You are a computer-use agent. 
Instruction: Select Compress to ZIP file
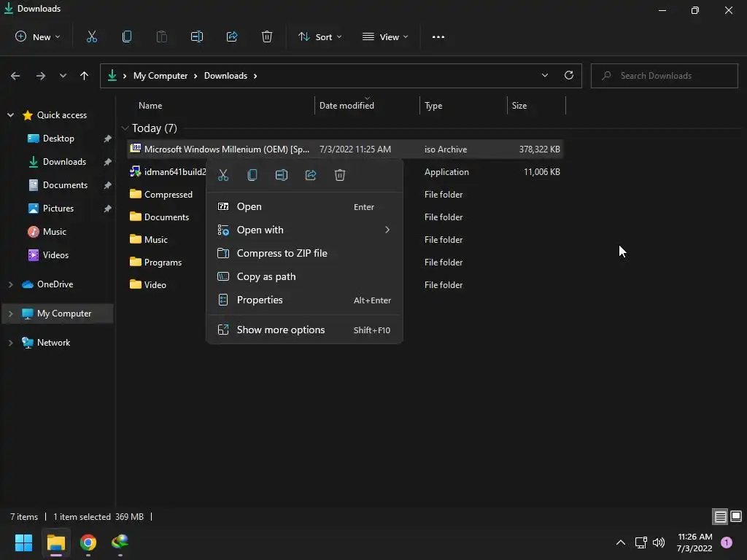(304, 253)
